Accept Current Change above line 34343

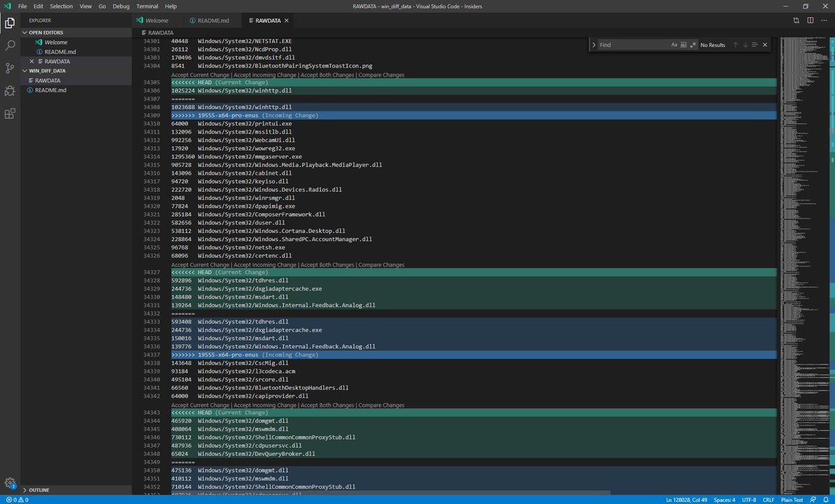(x=200, y=405)
